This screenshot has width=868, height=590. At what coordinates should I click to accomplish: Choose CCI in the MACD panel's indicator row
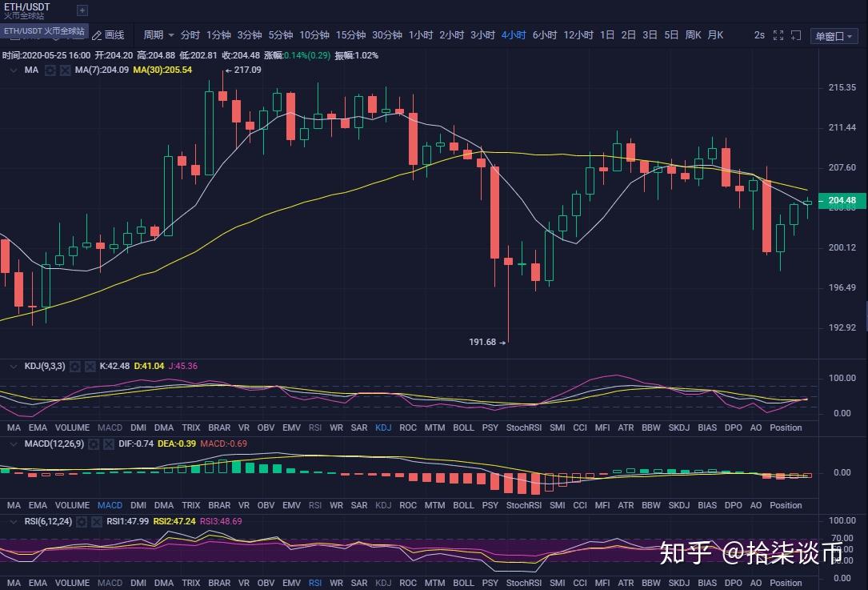(579, 505)
